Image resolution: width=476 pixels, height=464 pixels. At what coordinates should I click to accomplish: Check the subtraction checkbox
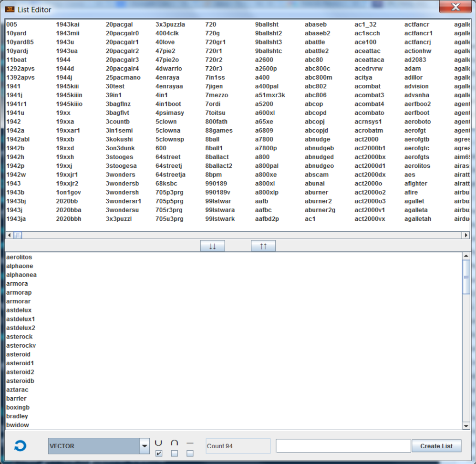[190, 454]
